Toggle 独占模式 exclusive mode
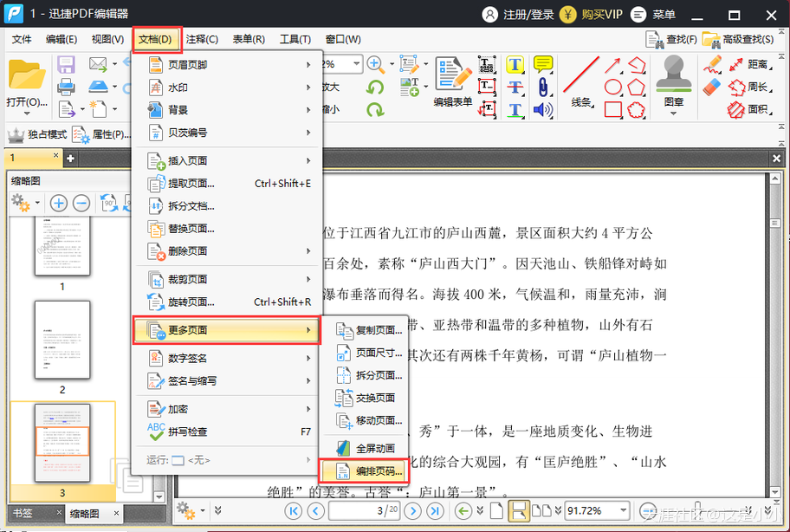The width and height of the screenshot is (790, 532). pyautogui.click(x=37, y=134)
